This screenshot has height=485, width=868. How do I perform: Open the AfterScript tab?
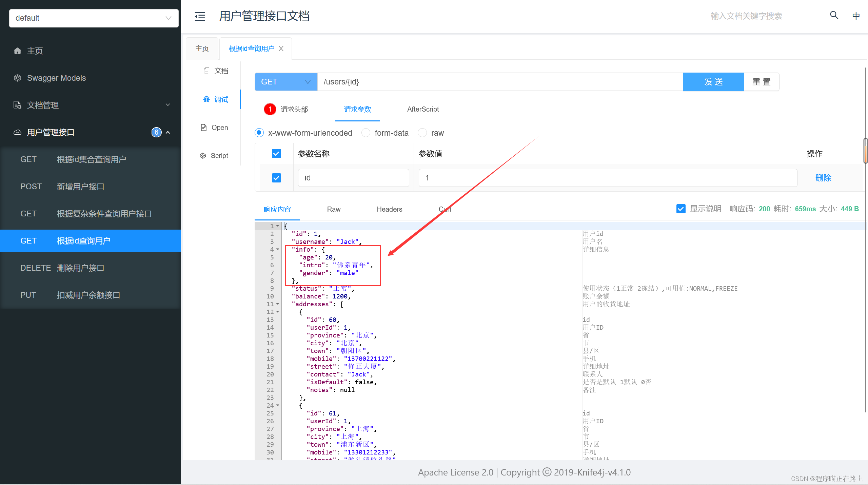click(x=422, y=109)
